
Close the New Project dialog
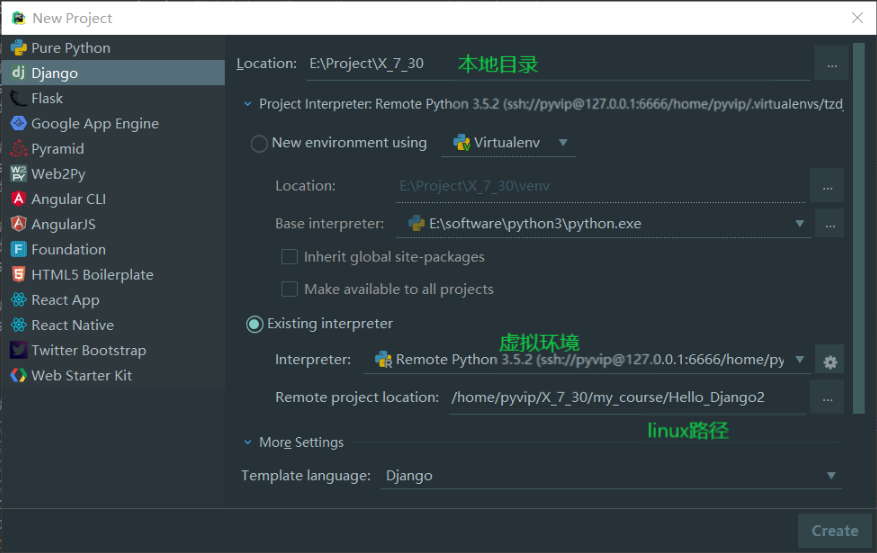tap(857, 18)
